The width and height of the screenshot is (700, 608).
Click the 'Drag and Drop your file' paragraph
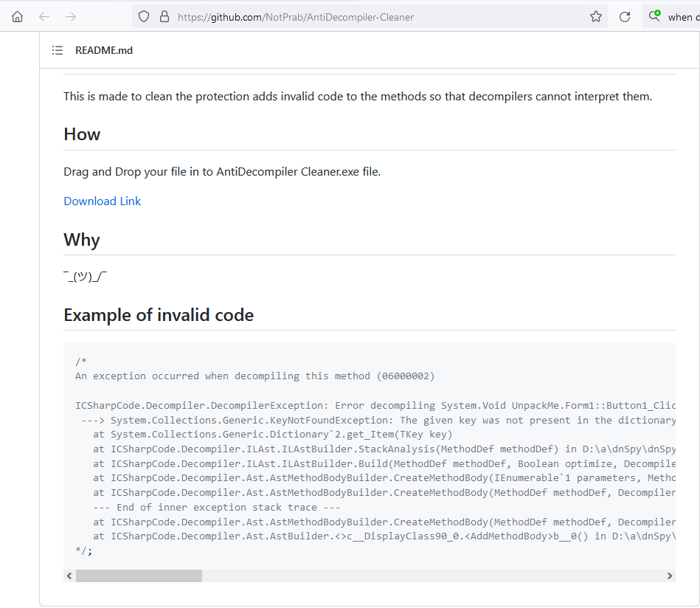tap(222, 171)
